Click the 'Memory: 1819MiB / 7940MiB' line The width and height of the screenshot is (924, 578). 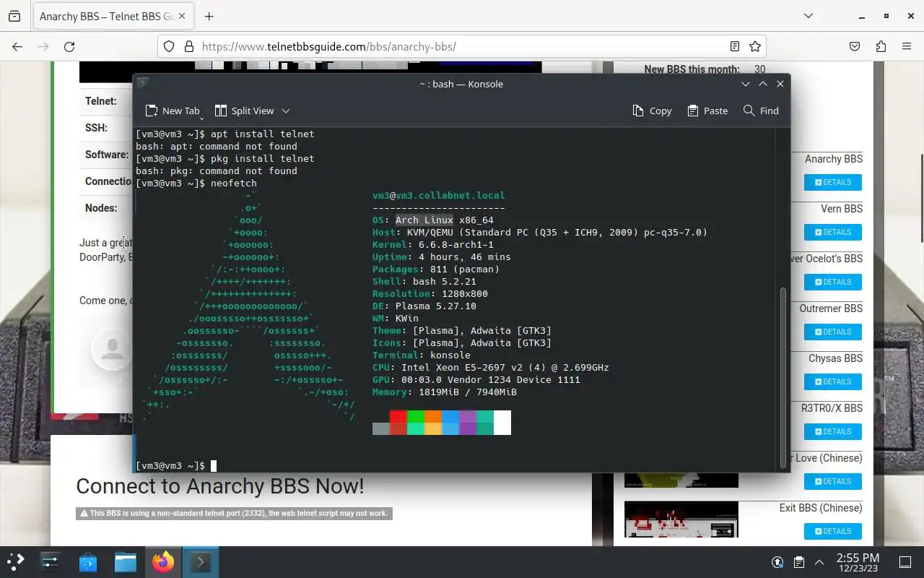point(445,392)
